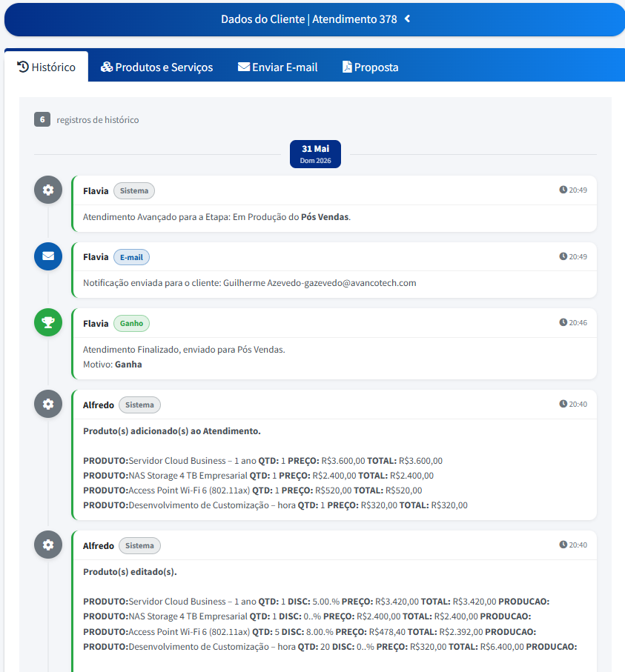
Task: Click the Produto(s) editado(s) heading
Action: pos(130,572)
